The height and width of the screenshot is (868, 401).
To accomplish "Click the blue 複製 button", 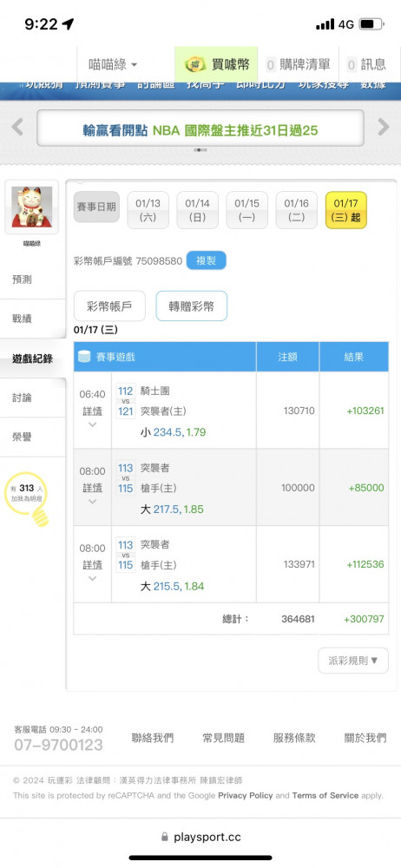I will coord(206,260).
